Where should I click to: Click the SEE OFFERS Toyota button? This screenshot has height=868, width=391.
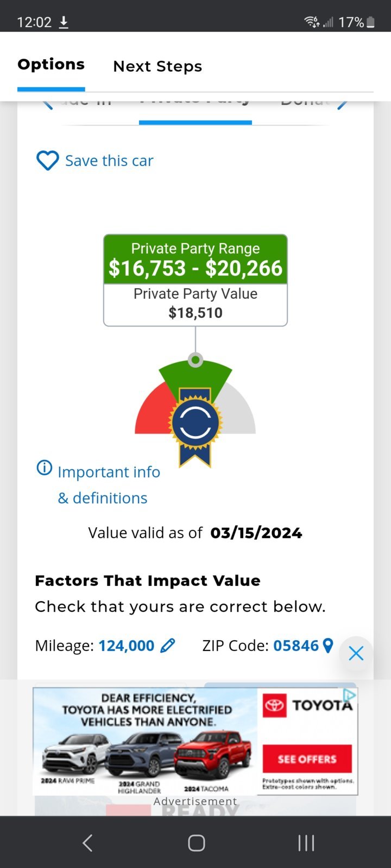(307, 759)
